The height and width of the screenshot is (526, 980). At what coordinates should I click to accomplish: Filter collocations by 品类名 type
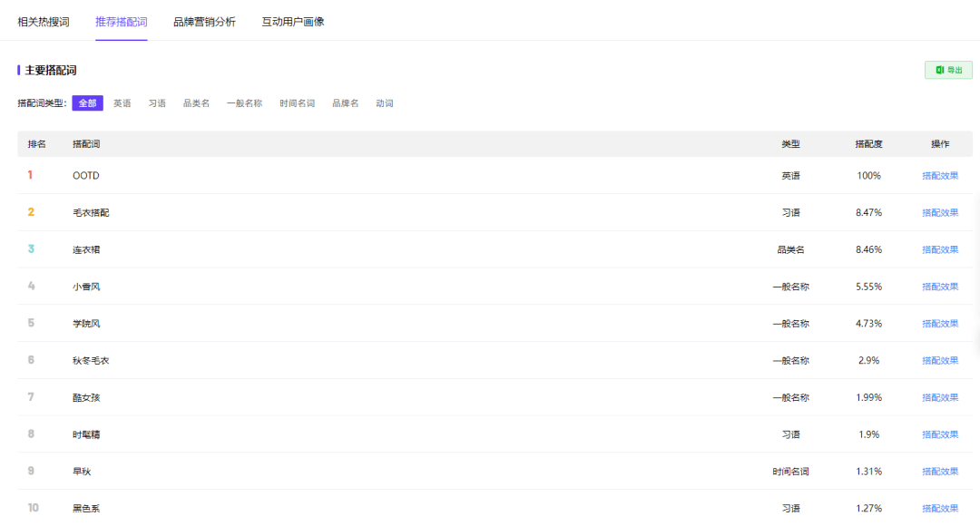[196, 103]
